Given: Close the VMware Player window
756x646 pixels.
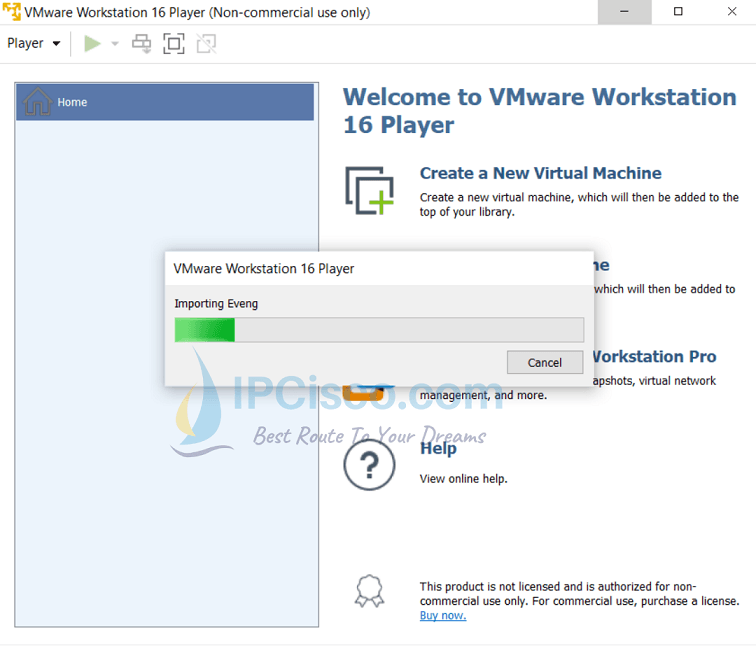Looking at the screenshot, I should tap(731, 12).
